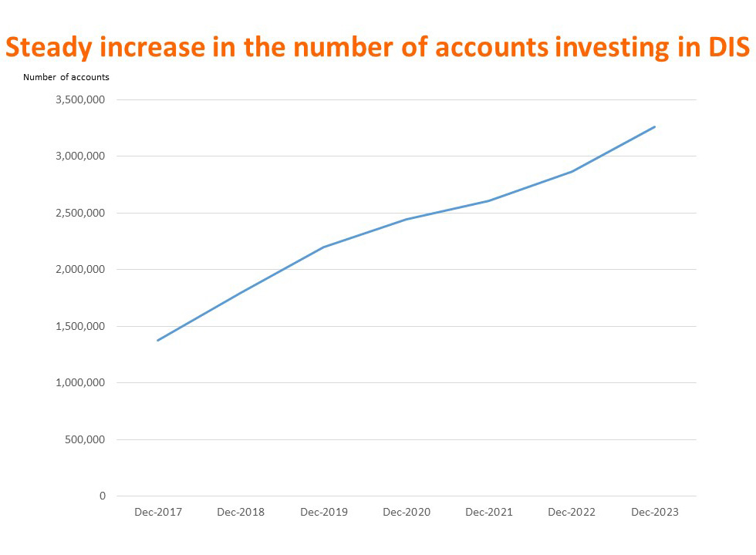The width and height of the screenshot is (756, 555).
Task: Click the Dec-2019 x-axis label
Action: point(324,512)
